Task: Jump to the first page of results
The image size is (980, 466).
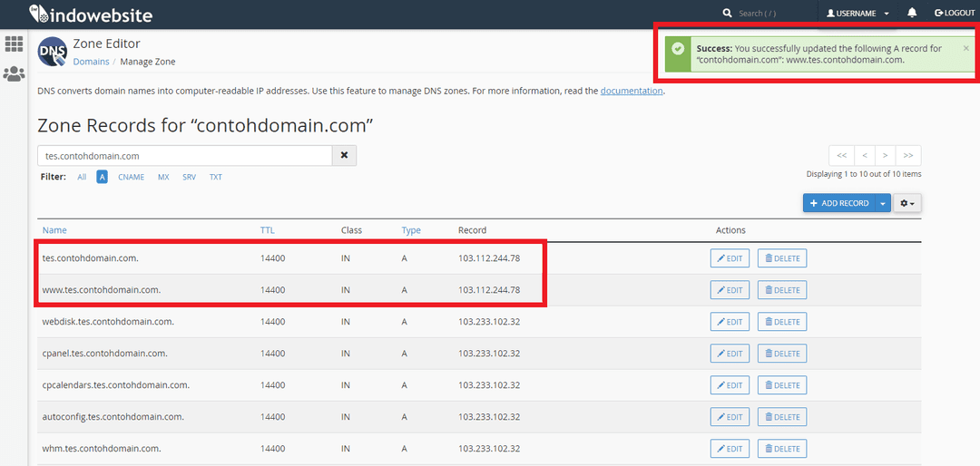Action: click(x=841, y=156)
